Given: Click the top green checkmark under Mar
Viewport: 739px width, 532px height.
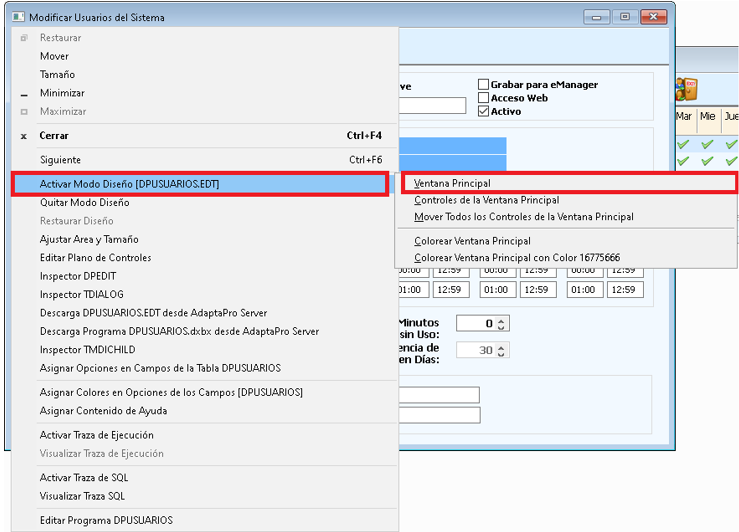Looking at the screenshot, I should pyautogui.click(x=684, y=144).
